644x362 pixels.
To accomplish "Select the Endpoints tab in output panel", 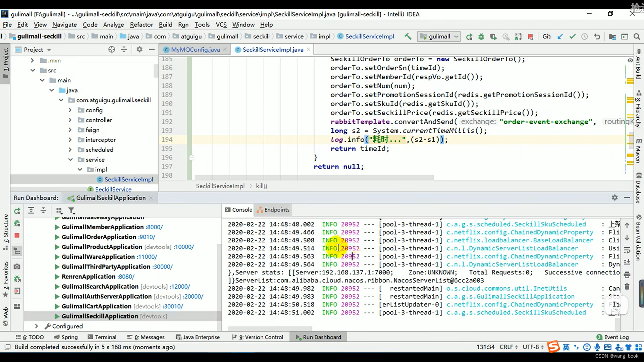I will (x=276, y=209).
